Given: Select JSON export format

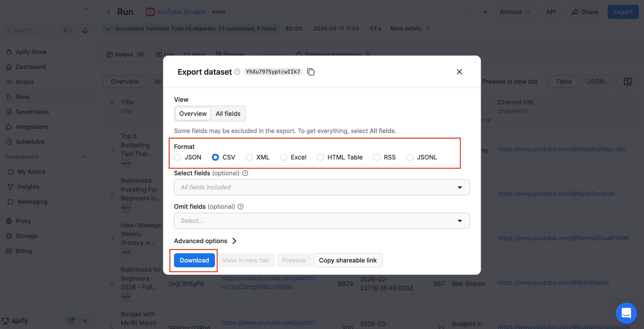Looking at the screenshot, I should tap(178, 157).
